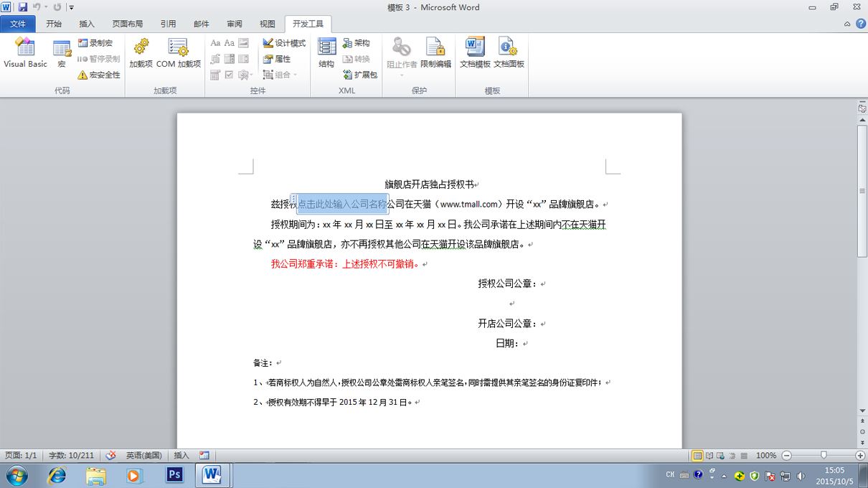Click 宏安全性 macro security button
This screenshot has height=488, width=868.
click(x=99, y=75)
